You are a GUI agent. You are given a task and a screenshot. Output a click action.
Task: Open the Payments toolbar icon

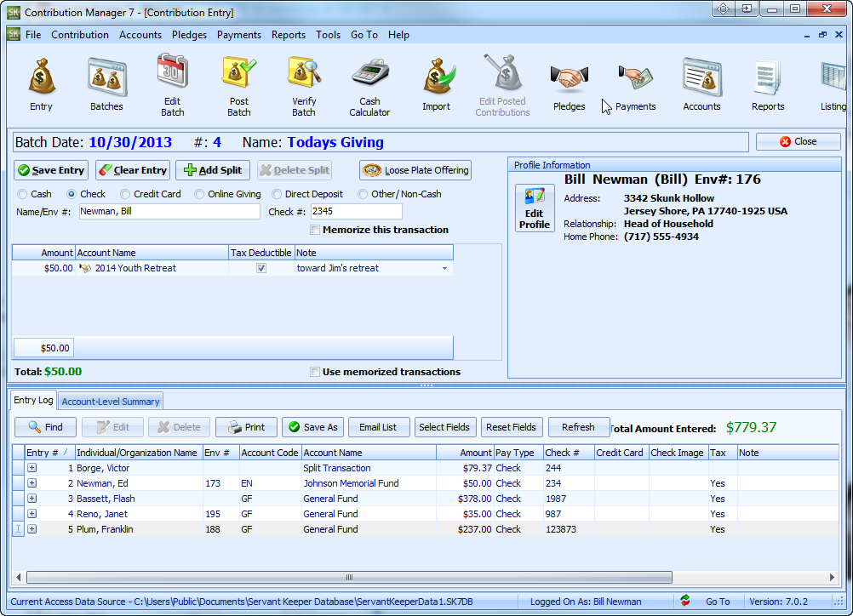[635, 77]
